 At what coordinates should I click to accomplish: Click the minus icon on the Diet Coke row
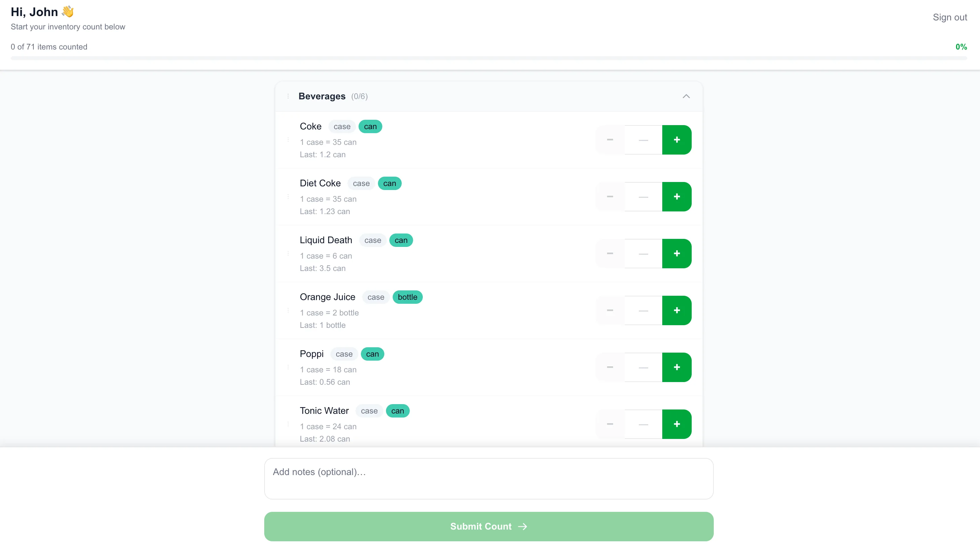coord(609,197)
